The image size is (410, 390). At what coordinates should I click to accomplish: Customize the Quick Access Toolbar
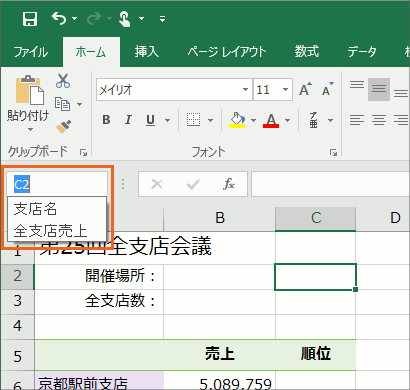162,19
